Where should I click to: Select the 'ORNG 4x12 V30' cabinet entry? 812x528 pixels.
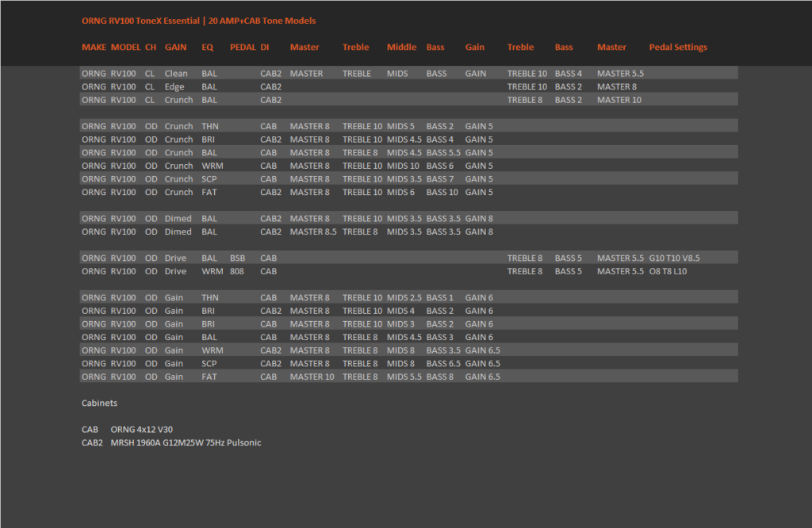[141, 430]
